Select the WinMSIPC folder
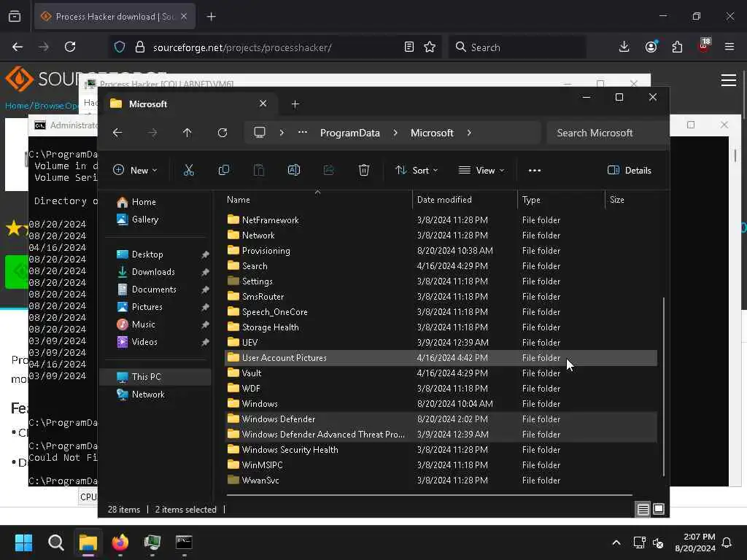Screen dimensions: 747x560 tap(441, 464)
